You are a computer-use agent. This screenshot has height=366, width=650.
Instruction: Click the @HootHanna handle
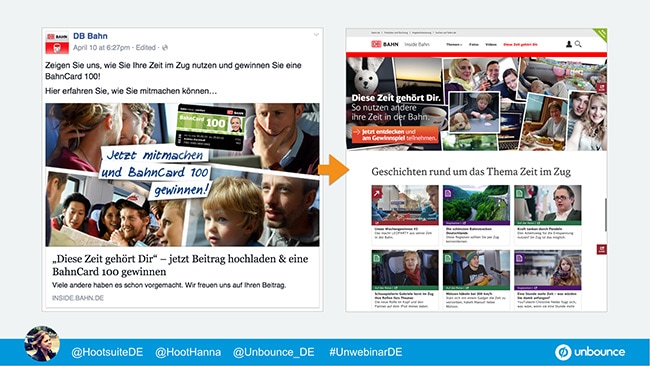coord(188,352)
